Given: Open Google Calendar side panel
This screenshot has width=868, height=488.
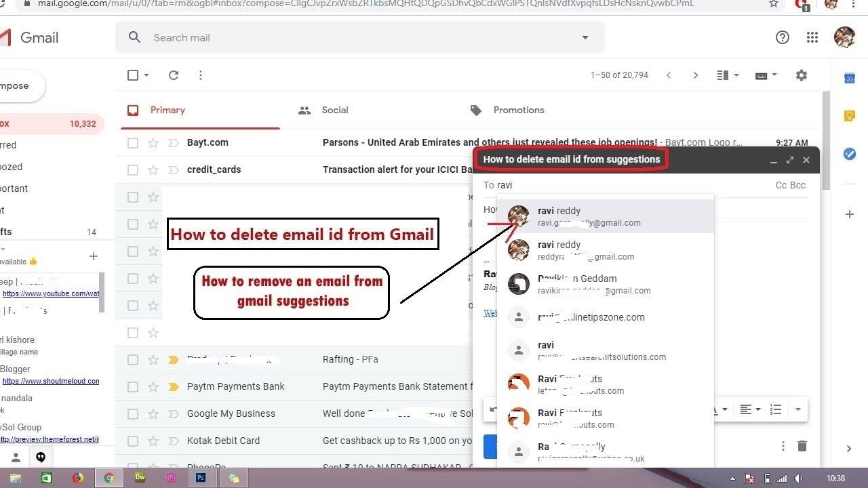Looking at the screenshot, I should [849, 78].
